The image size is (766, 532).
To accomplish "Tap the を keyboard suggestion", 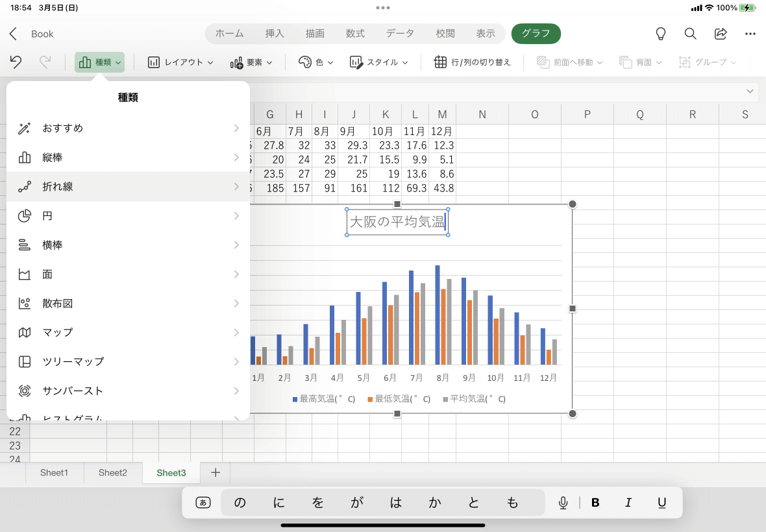I will 317,502.
